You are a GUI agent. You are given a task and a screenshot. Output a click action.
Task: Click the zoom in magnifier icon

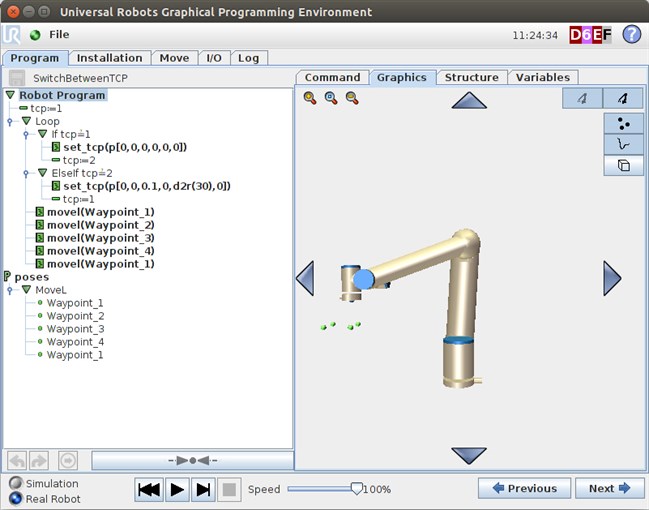(310, 98)
